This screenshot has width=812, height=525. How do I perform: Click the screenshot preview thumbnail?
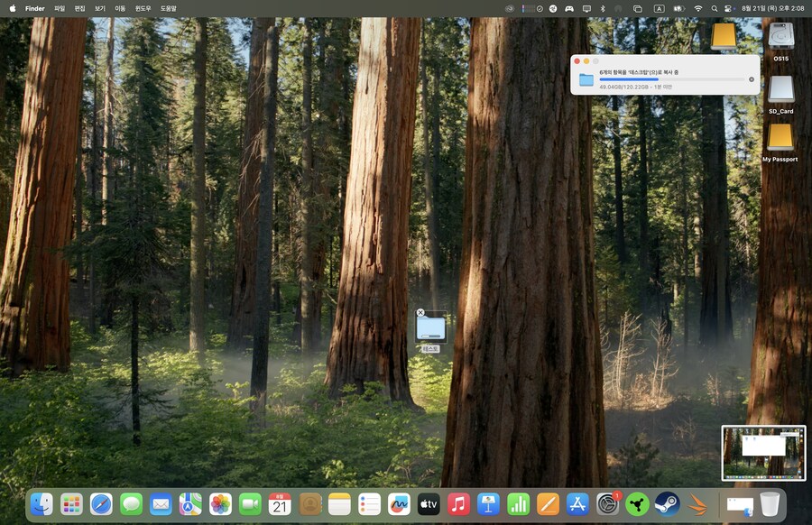coord(764,453)
